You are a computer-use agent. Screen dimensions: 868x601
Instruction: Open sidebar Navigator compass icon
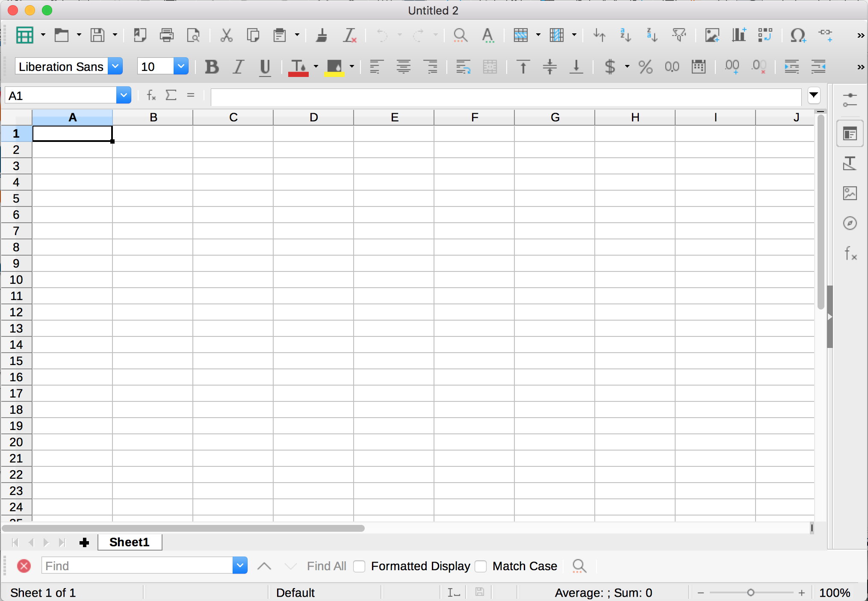(850, 223)
